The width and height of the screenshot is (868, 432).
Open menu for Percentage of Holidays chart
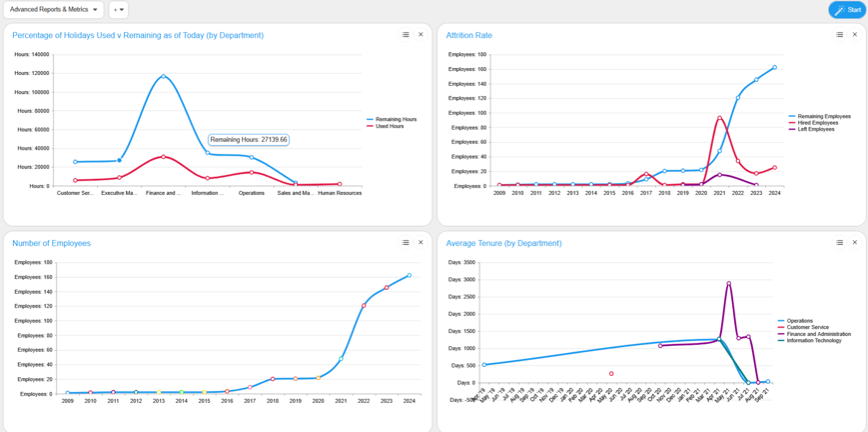406,35
